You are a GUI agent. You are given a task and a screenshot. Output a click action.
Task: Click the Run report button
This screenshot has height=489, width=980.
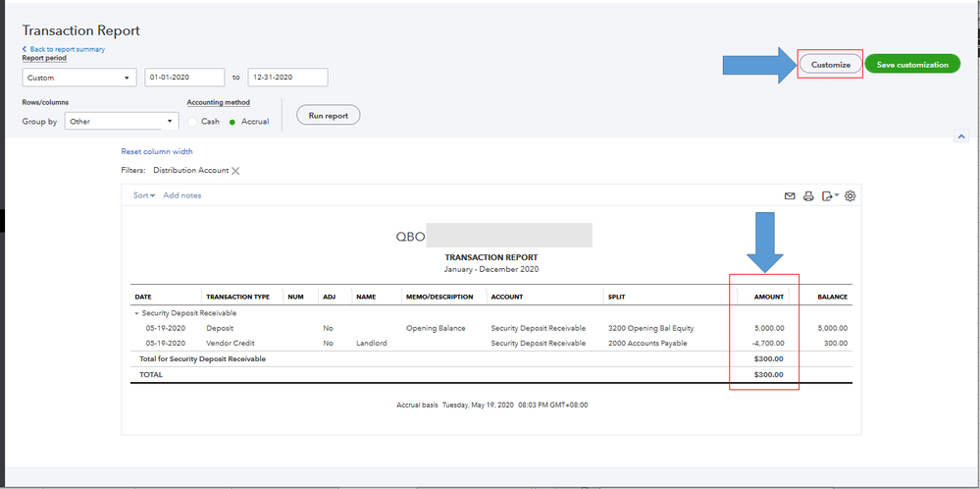pos(328,116)
